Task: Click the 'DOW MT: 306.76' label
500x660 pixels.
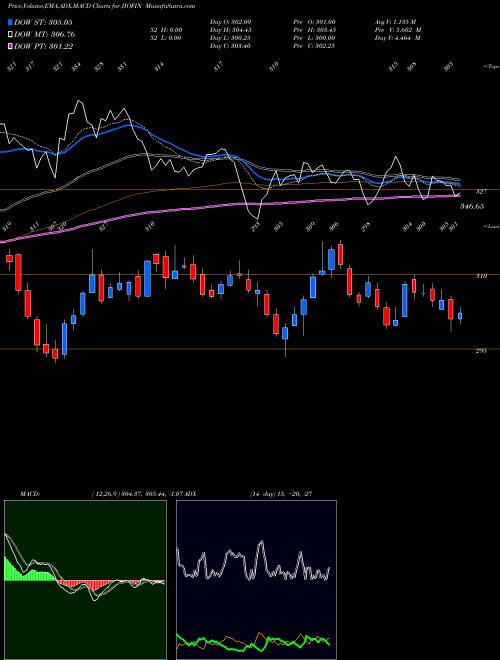Action: coord(45,34)
